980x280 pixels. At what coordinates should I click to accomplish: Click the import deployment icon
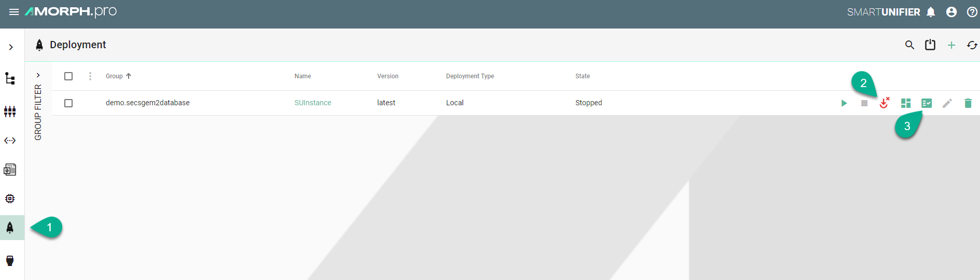930,45
